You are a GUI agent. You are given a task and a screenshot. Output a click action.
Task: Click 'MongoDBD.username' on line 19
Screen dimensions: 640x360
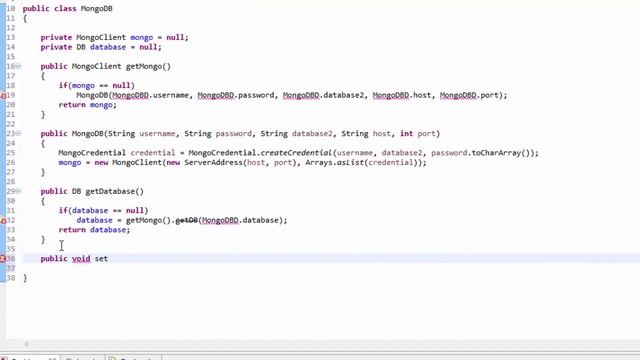click(x=151, y=95)
